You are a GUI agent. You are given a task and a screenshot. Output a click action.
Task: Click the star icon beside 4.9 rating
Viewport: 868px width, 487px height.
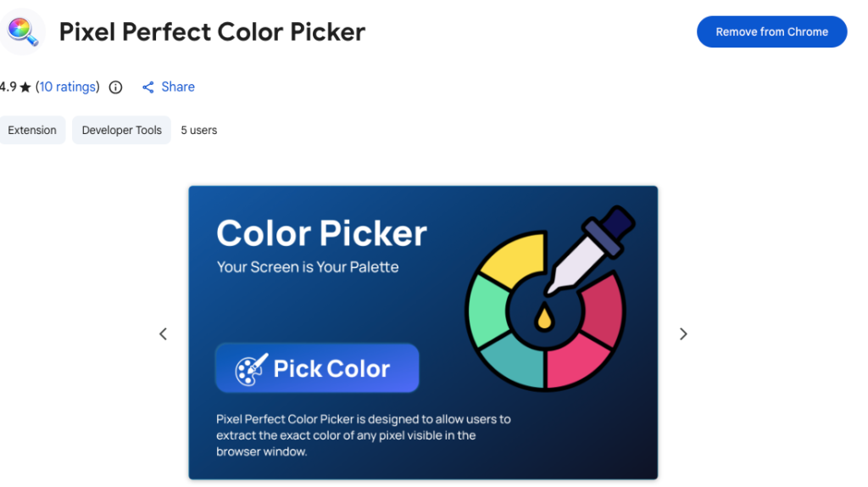click(25, 87)
